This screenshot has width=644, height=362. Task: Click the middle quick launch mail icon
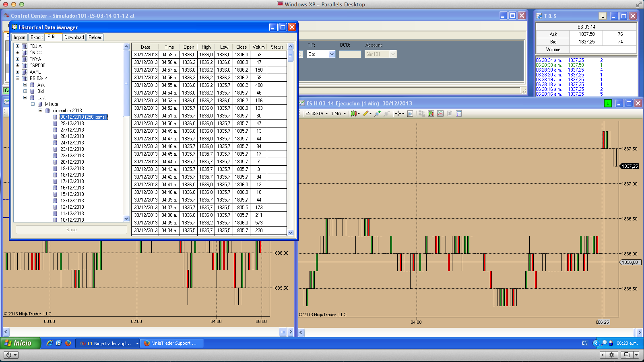[59, 343]
